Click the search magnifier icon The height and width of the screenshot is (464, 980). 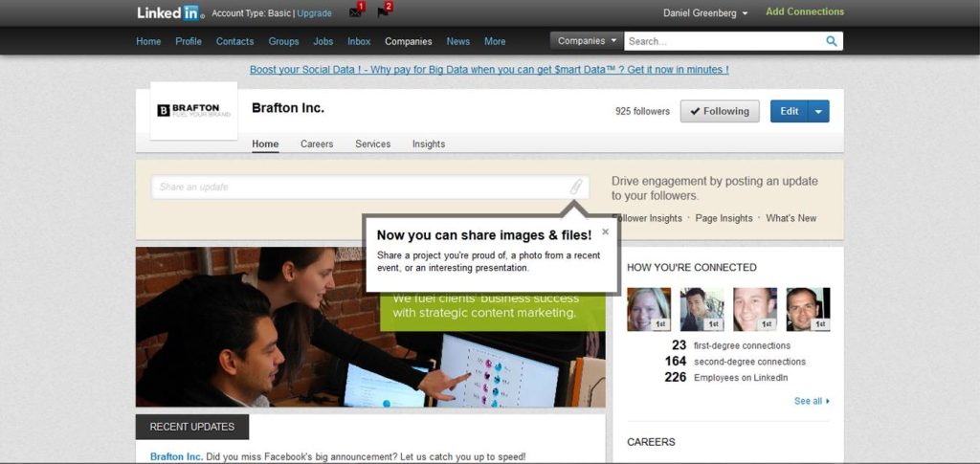832,41
